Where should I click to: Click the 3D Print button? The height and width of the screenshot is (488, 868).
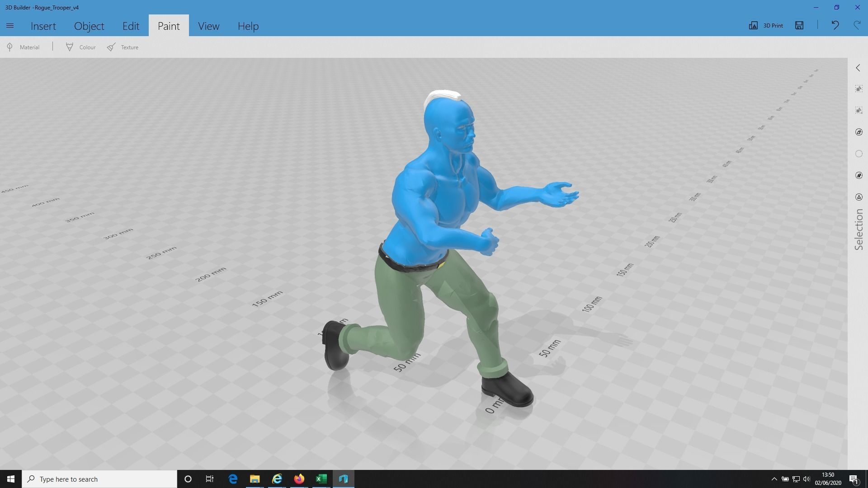766,25
